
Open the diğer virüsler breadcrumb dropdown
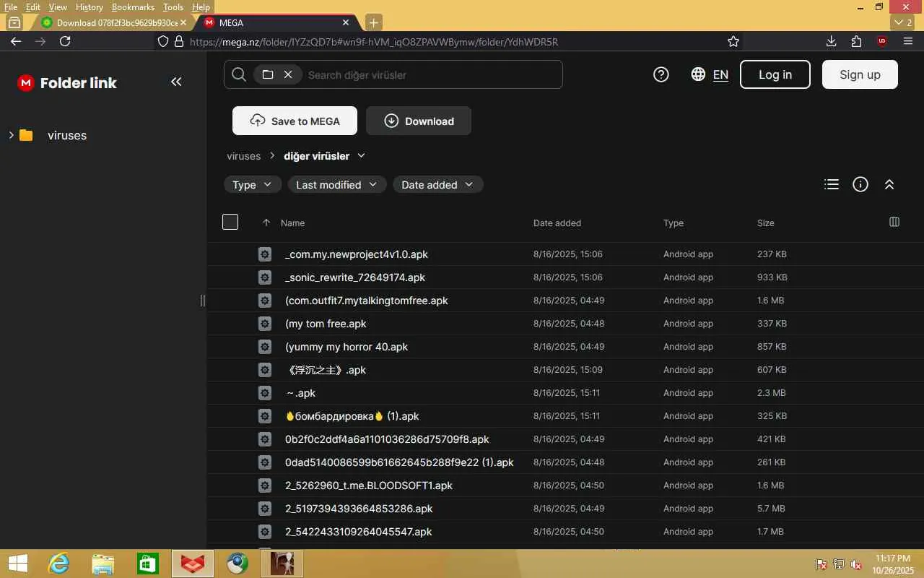[x=362, y=155]
